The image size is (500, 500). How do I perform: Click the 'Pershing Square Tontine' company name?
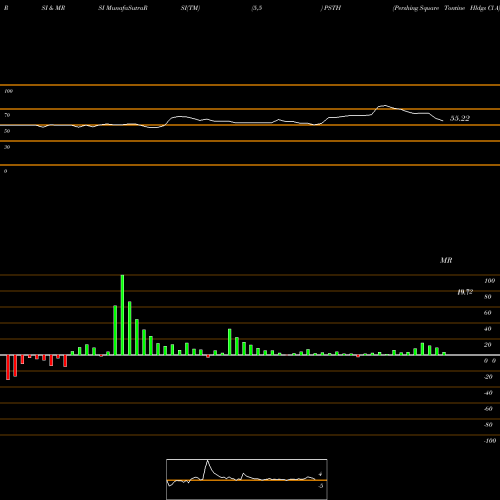(429, 8)
